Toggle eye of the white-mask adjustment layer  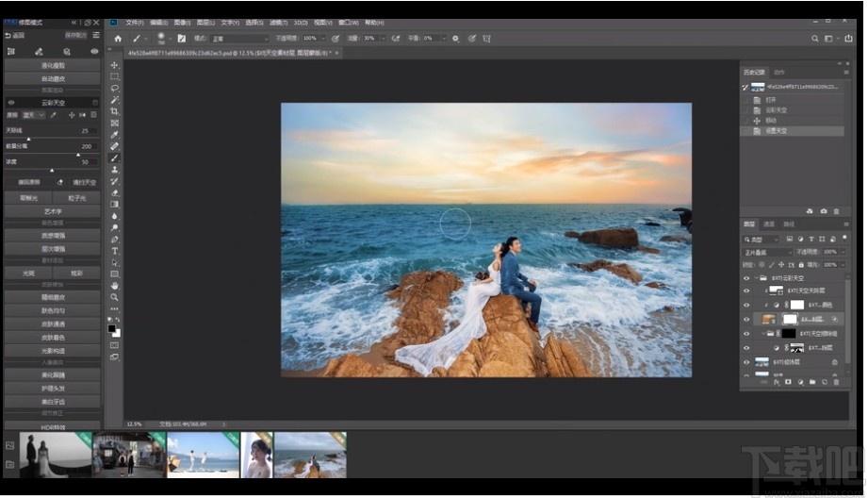(x=746, y=305)
